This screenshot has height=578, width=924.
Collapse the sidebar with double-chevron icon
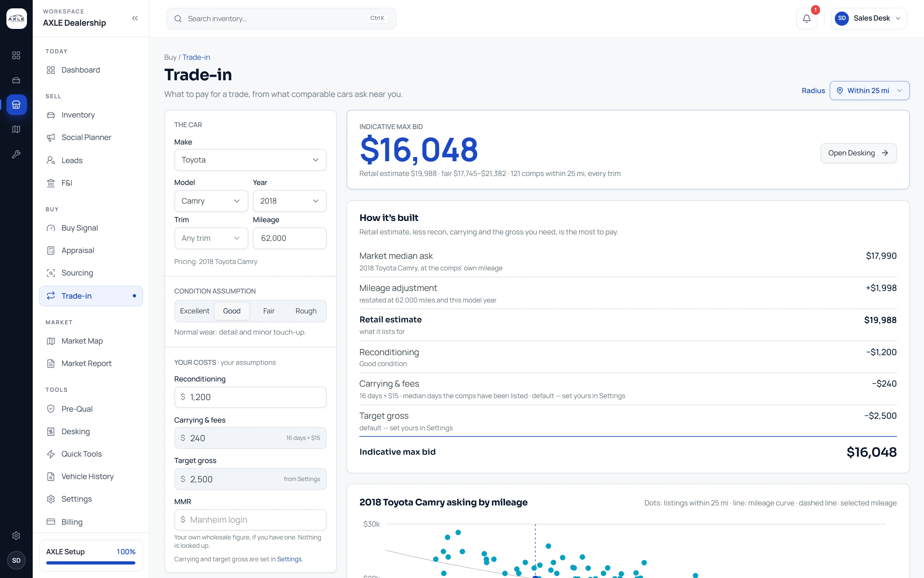coord(135,18)
